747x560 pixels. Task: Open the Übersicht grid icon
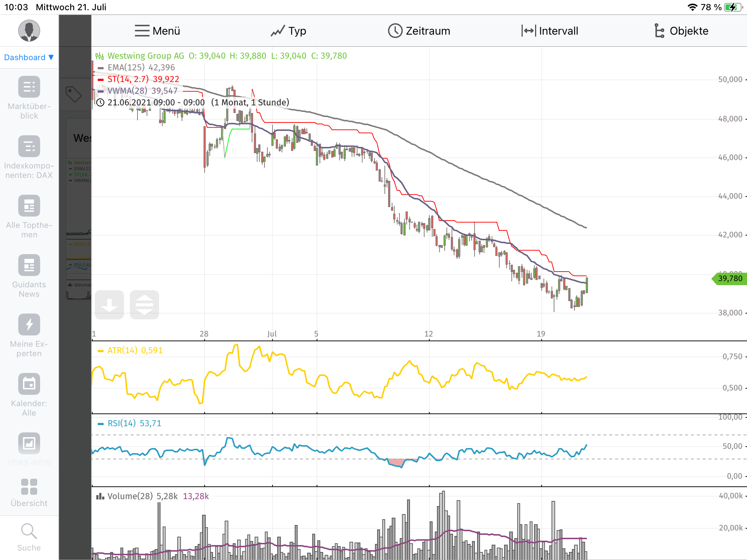tap(29, 487)
